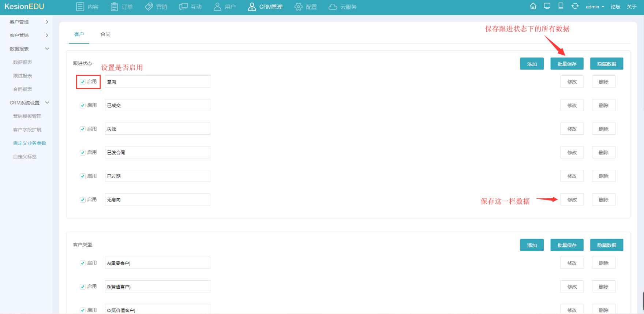Open the 营销 marketing tag icon
The height and width of the screenshot is (314, 644).
pyautogui.click(x=149, y=7)
